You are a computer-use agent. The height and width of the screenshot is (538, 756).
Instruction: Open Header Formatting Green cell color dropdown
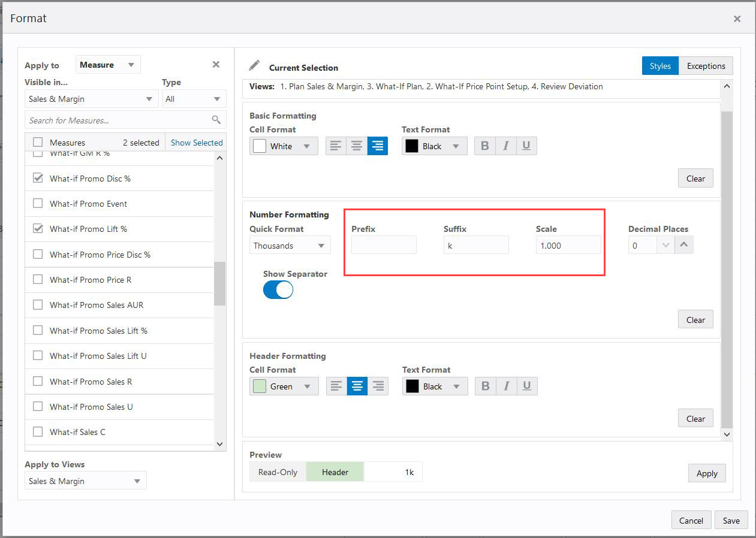click(284, 386)
